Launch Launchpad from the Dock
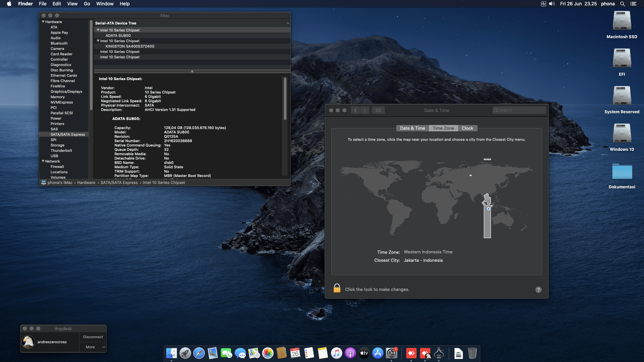644x362 pixels. (185, 353)
